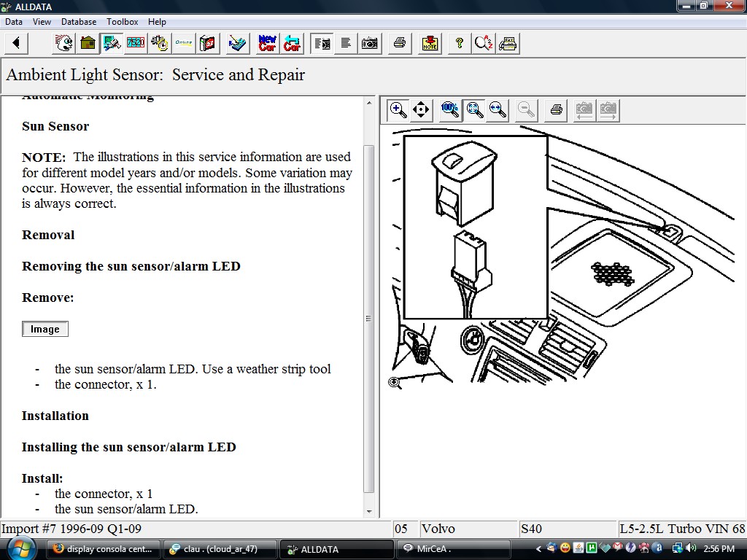Image resolution: width=747 pixels, height=560 pixels.
Task: Click the text pane vertical scrollbar thumb
Action: coord(369,319)
